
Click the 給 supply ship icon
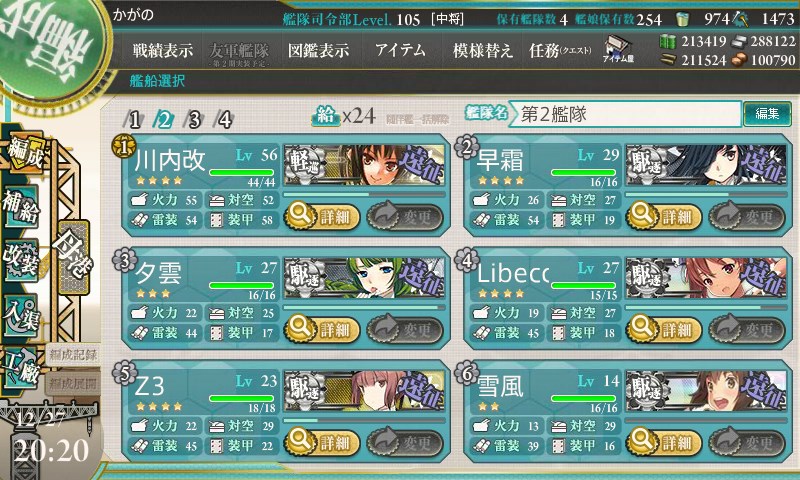[326, 117]
